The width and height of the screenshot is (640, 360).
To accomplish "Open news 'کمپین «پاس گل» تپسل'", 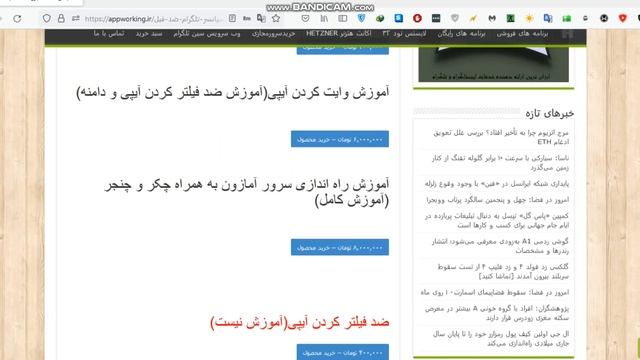I will 497,220.
